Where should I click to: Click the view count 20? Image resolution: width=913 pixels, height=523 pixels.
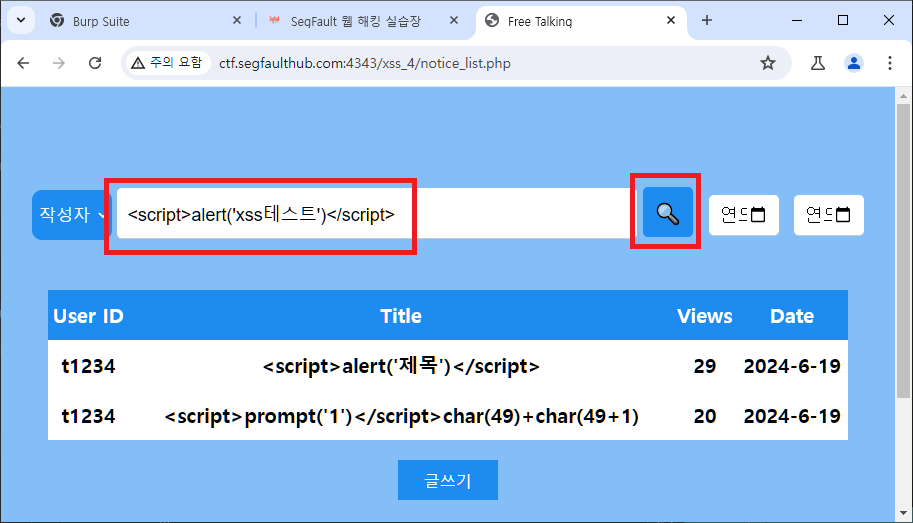pyautogui.click(x=705, y=416)
